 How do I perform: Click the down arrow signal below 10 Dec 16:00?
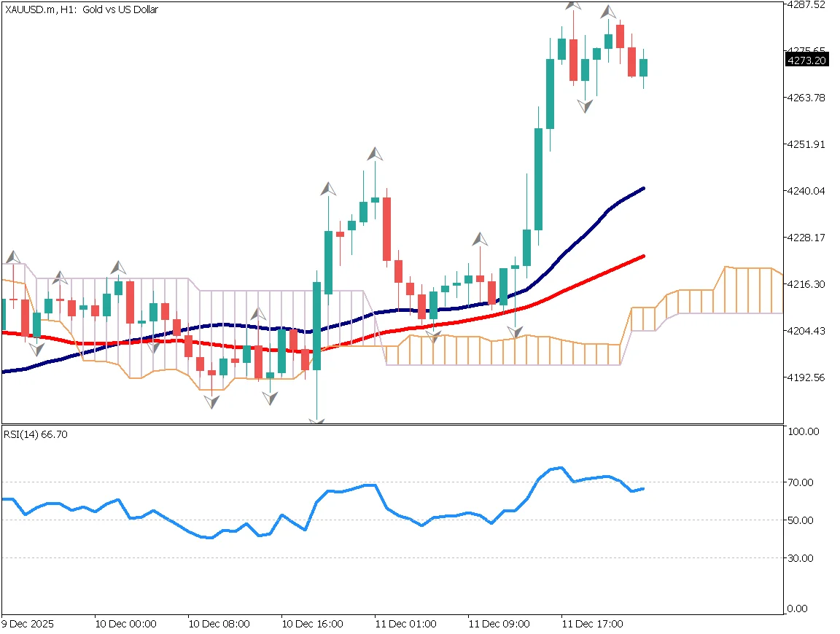click(x=317, y=419)
